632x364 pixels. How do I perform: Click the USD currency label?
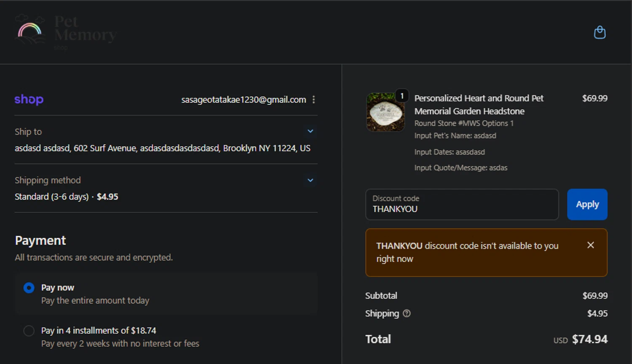point(561,340)
